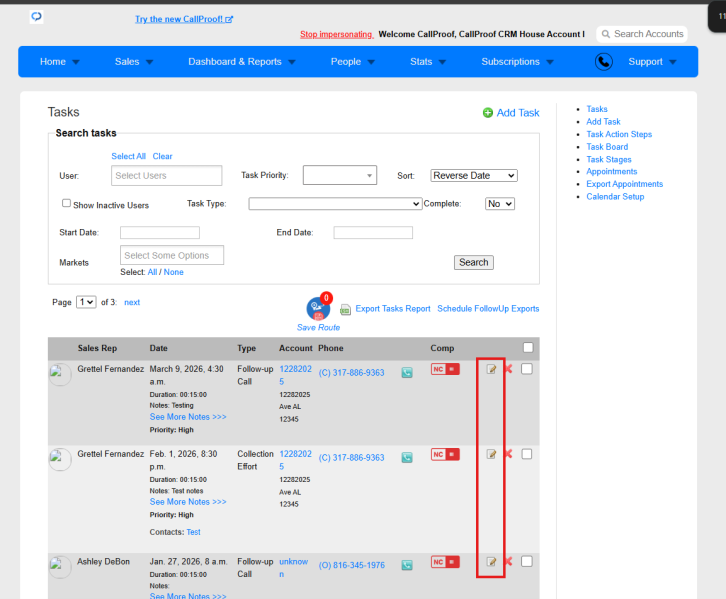Click the CallProof logo icon

coord(36,17)
